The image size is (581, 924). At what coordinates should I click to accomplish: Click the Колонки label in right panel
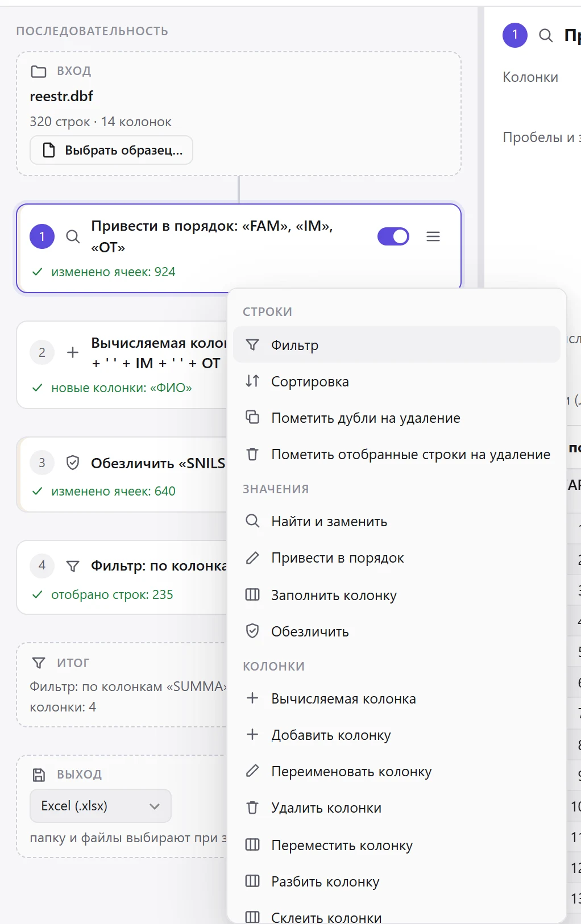click(530, 77)
